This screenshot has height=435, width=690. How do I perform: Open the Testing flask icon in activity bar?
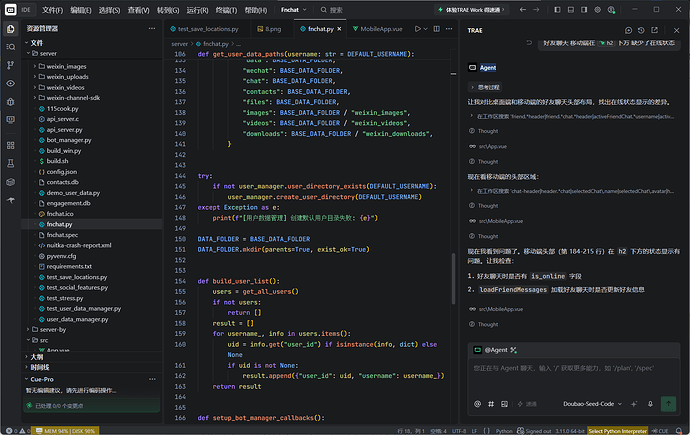(x=11, y=164)
